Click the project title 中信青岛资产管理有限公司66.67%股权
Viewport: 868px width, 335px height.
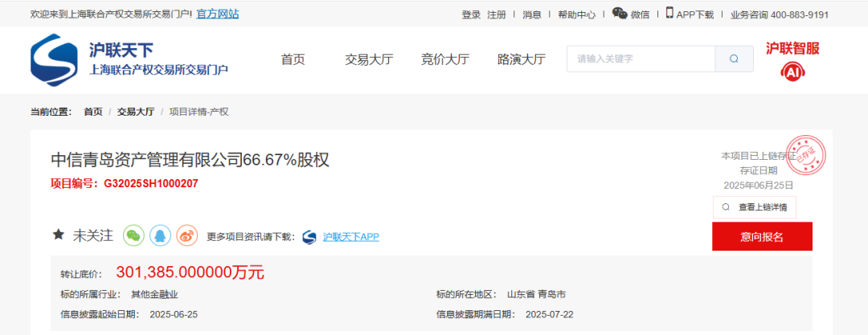point(190,160)
